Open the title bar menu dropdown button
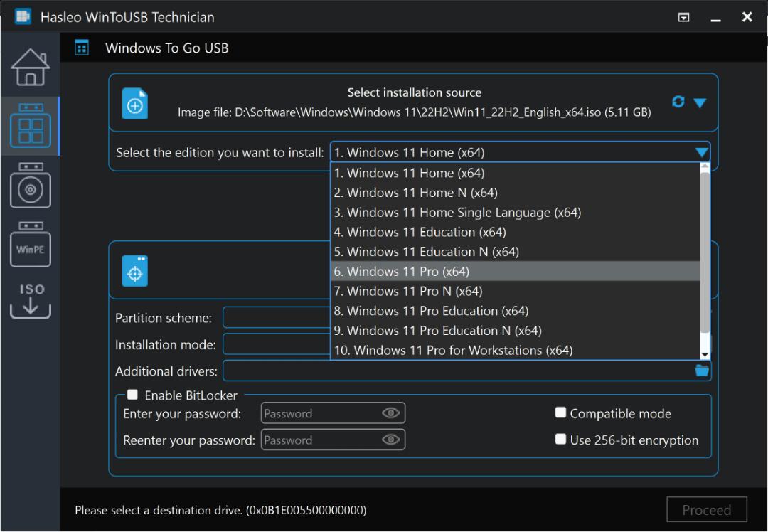The image size is (768, 532). (684, 18)
